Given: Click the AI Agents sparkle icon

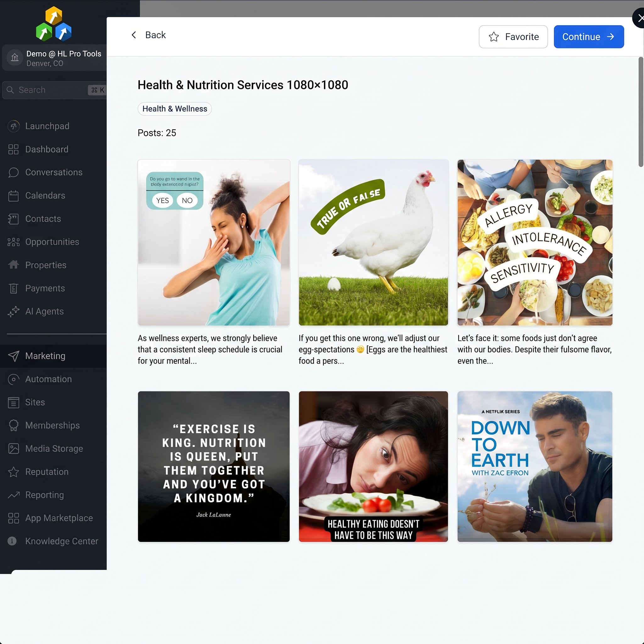Looking at the screenshot, I should (13, 311).
